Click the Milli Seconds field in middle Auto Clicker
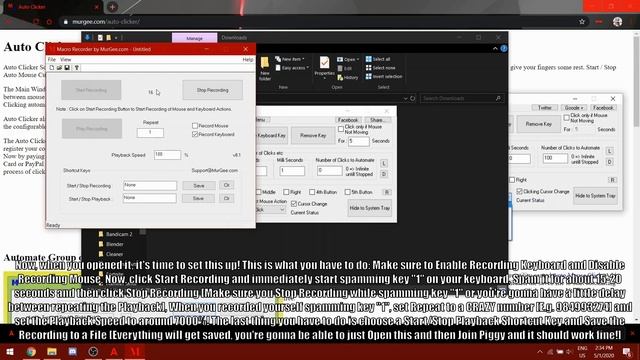The width and height of the screenshot is (640, 360). tap(292, 171)
